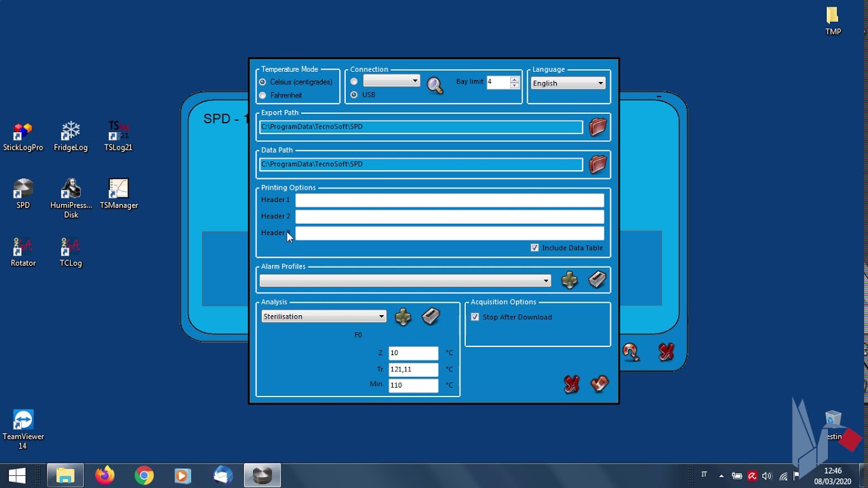Image resolution: width=868 pixels, height=488 pixels.
Task: Open the Language dropdown
Action: [568, 83]
